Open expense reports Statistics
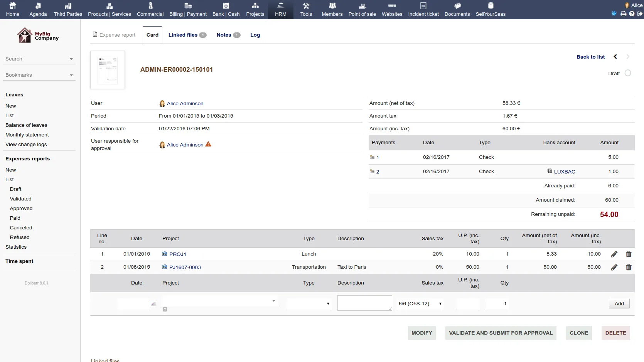This screenshot has width=644, height=362. point(16,247)
